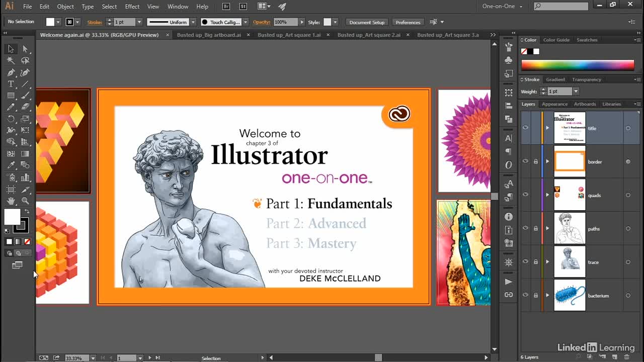Image resolution: width=644 pixels, height=362 pixels.
Task: Hide the paths layer
Action: click(x=525, y=228)
